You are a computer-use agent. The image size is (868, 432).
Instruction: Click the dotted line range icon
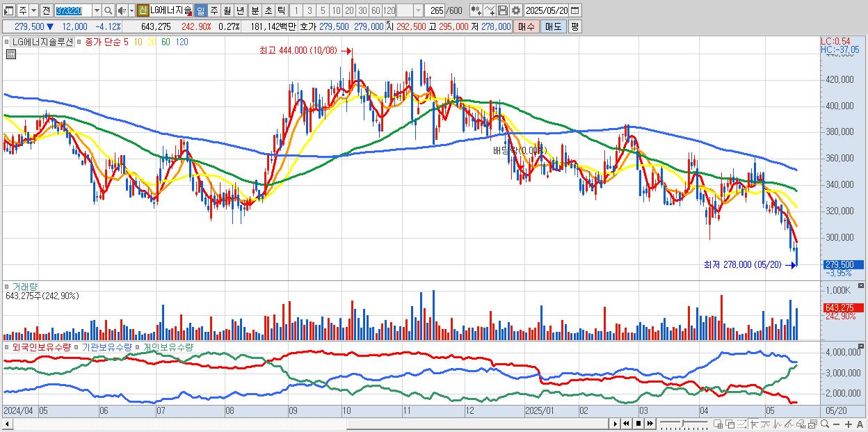[x=741, y=424]
